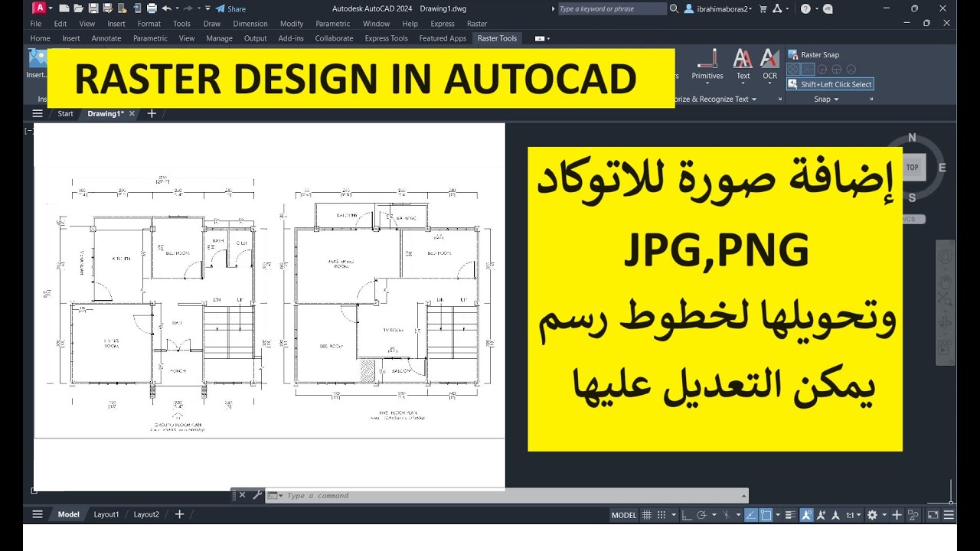Open the Primitives dropdown arrow

pyautogui.click(x=707, y=84)
